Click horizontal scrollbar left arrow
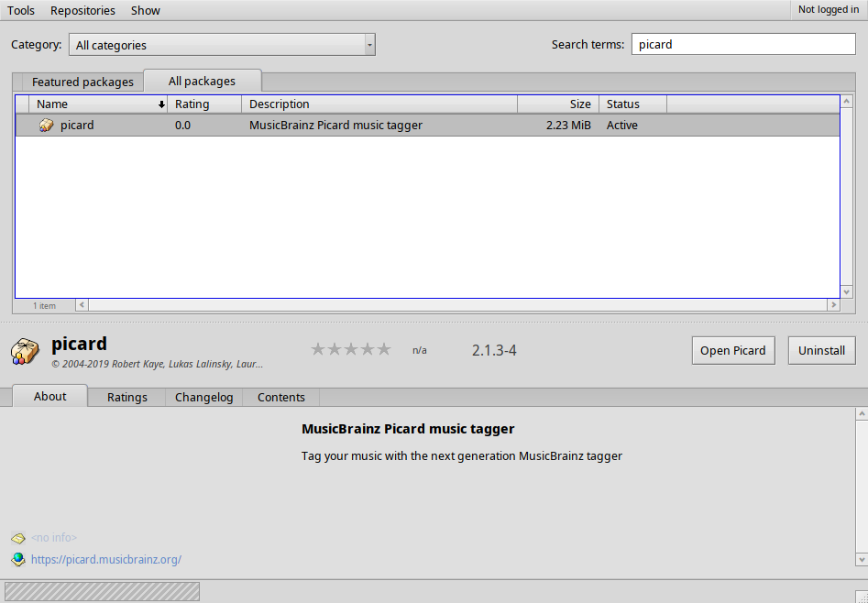This screenshot has width=868, height=603. pyautogui.click(x=82, y=304)
